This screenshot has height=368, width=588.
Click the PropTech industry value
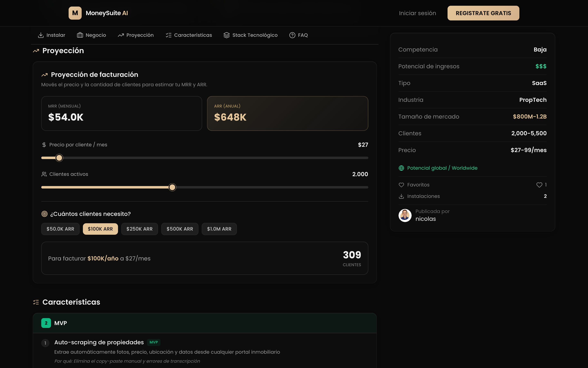(x=533, y=100)
